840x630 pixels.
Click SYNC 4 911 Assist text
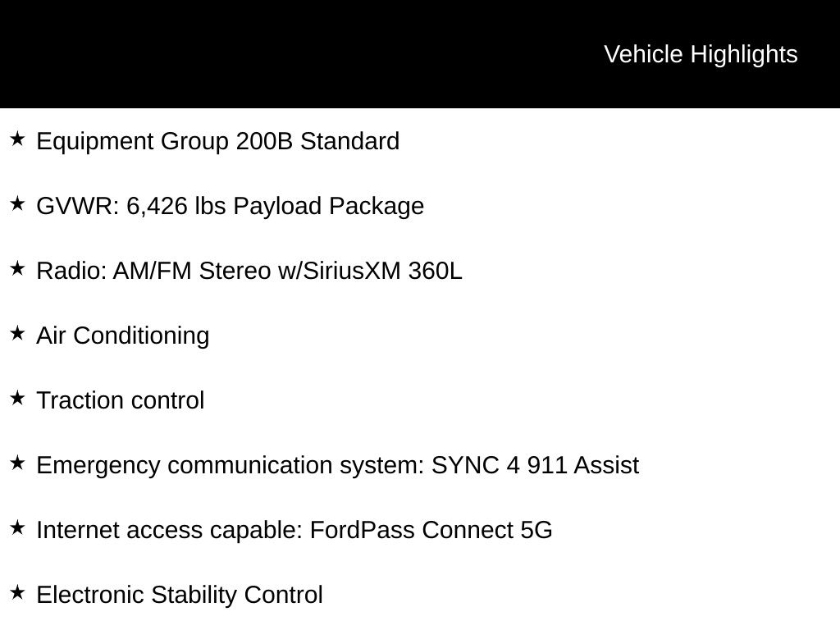pos(535,465)
